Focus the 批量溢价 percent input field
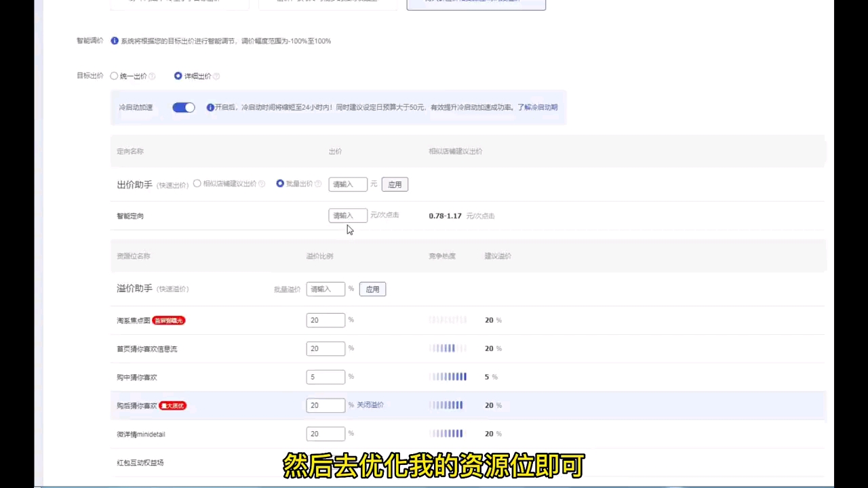This screenshot has height=488, width=868. click(x=325, y=289)
